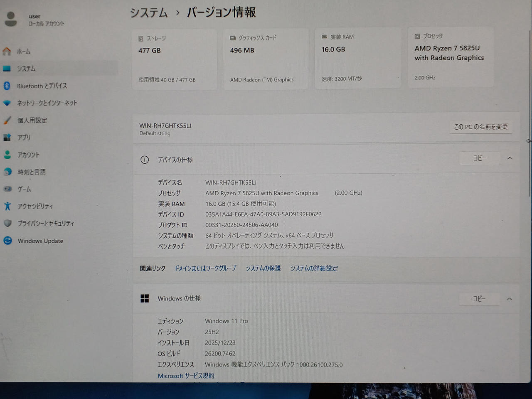
Task: Collapse the Windows の仕様 section chevron
Action: (x=509, y=299)
